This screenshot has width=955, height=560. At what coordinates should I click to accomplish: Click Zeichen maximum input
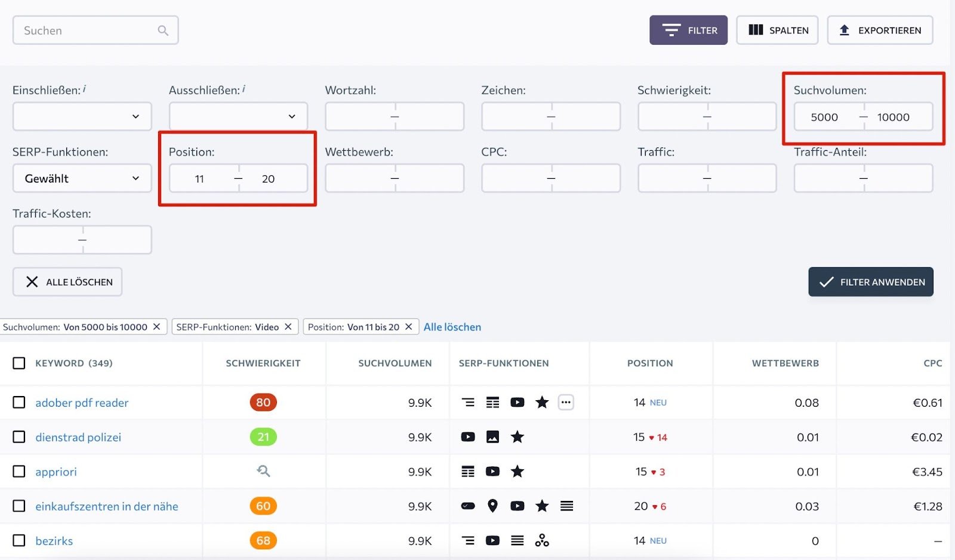pyautogui.click(x=586, y=116)
